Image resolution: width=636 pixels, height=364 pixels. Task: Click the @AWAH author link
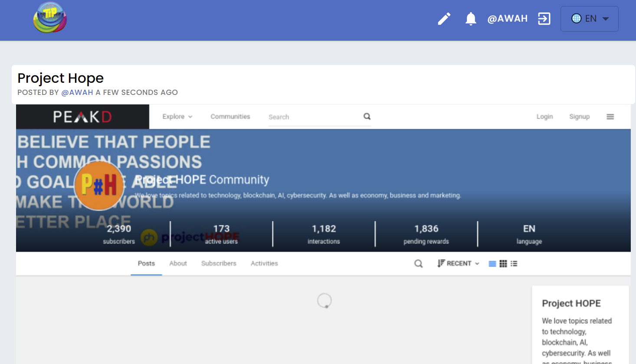pos(77,92)
